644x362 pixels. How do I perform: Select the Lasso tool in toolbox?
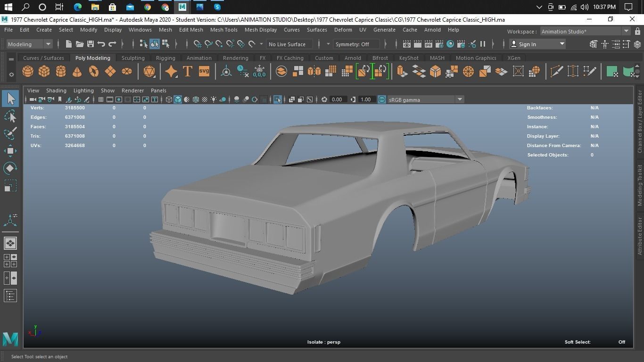(10, 116)
